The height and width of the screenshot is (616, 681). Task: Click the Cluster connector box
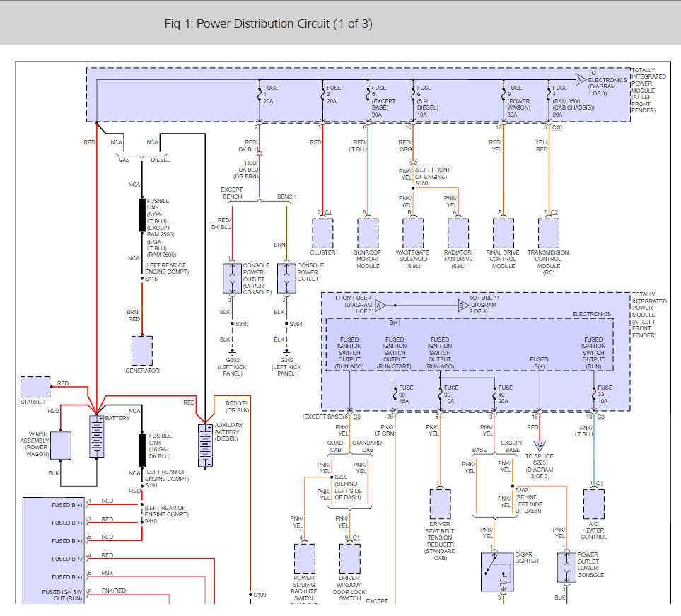point(322,233)
